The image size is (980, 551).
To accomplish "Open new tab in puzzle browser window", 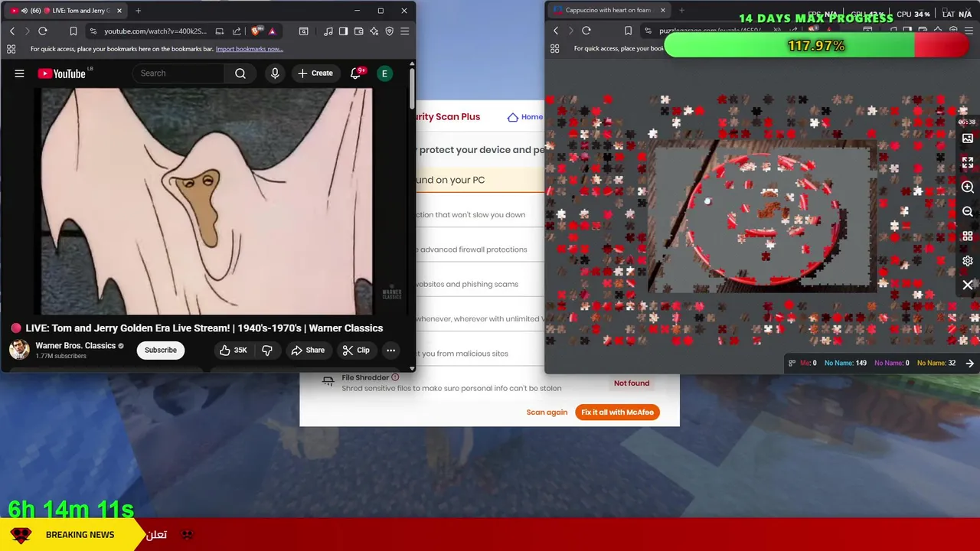I will pyautogui.click(x=682, y=11).
